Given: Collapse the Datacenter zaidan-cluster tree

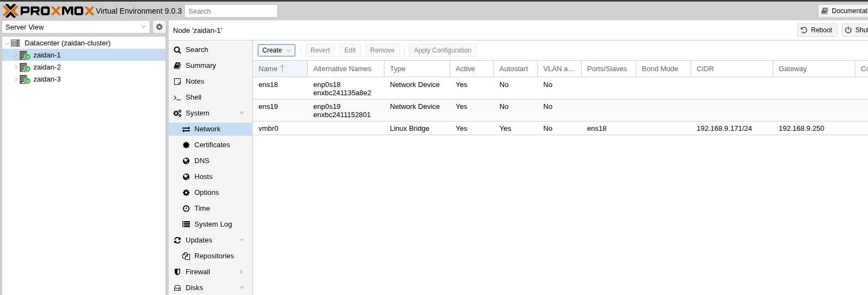Looking at the screenshot, I should (7, 43).
